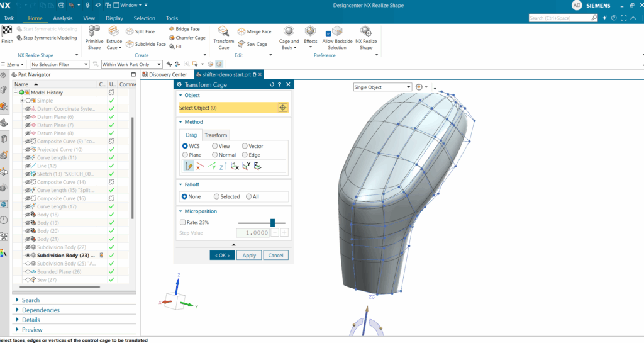Choose the All falloff radio option
Image resolution: width=644 pixels, height=343 pixels.
click(249, 196)
